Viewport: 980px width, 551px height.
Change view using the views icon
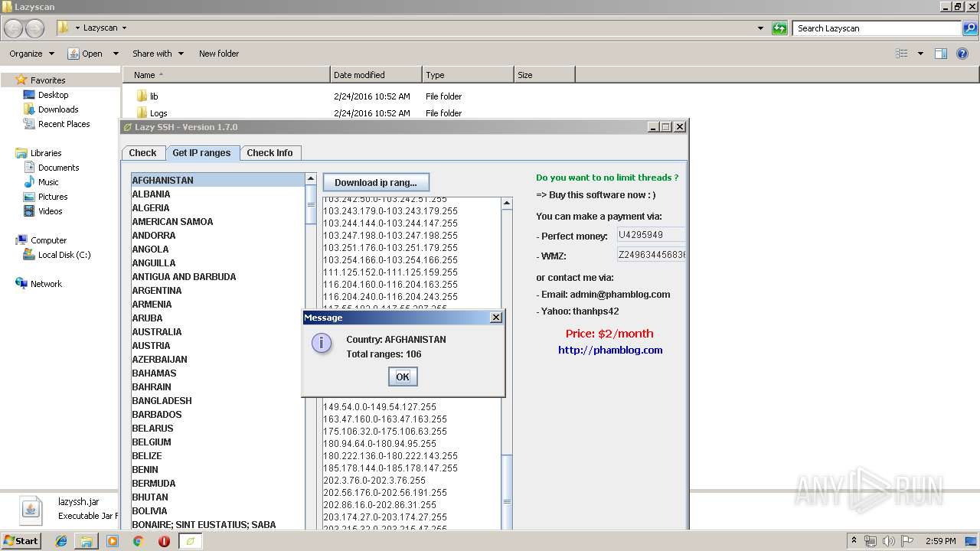click(902, 54)
